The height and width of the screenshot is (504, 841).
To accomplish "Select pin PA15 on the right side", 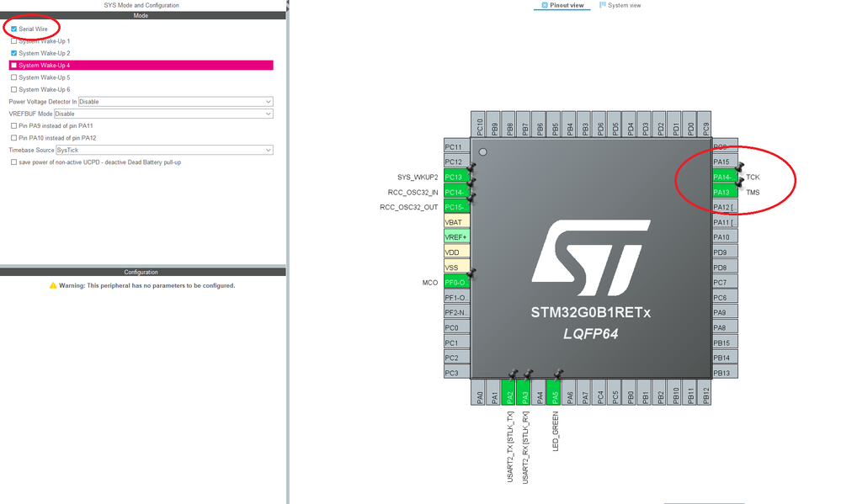I will point(725,162).
